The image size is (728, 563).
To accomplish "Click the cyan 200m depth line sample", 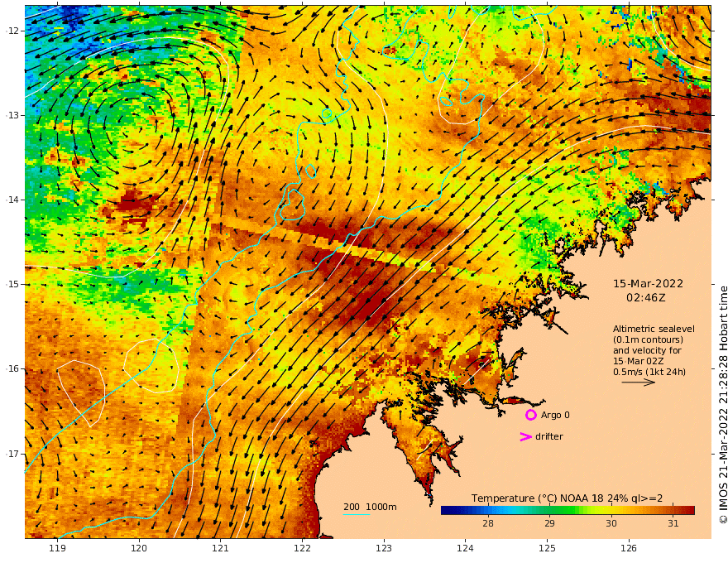I will (x=356, y=515).
